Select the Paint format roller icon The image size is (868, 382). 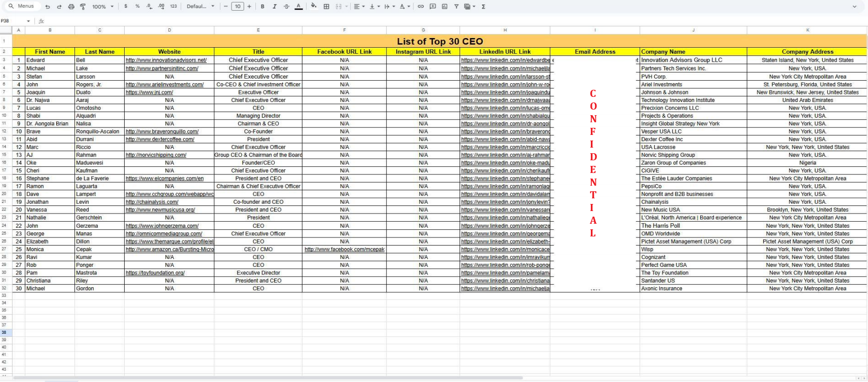click(83, 7)
